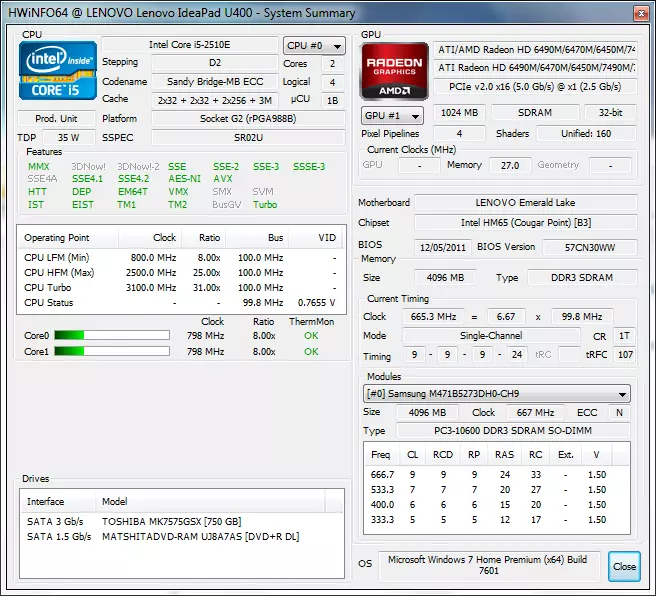656x596 pixels.
Task: Click the LENOVO Emerald Lake motherboard field
Action: click(x=525, y=203)
